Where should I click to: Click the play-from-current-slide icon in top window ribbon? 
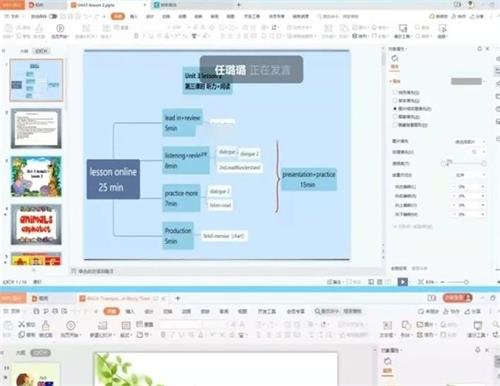[x=60, y=29]
